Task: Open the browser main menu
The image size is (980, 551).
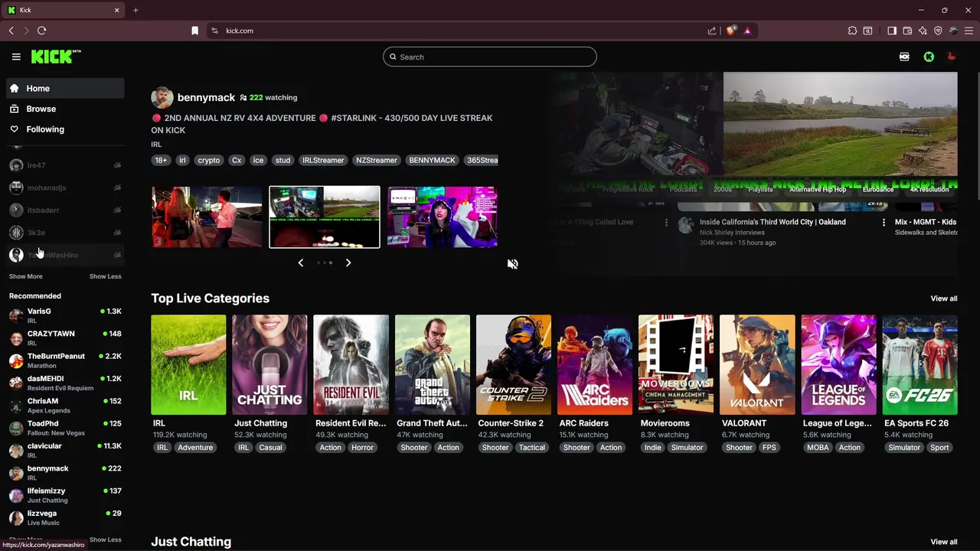Action: click(969, 31)
